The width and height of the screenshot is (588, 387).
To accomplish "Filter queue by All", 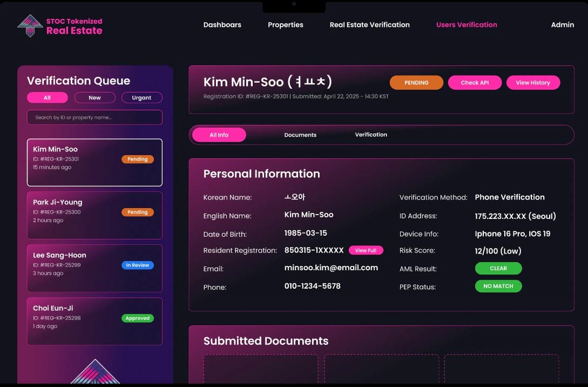I will point(48,98).
